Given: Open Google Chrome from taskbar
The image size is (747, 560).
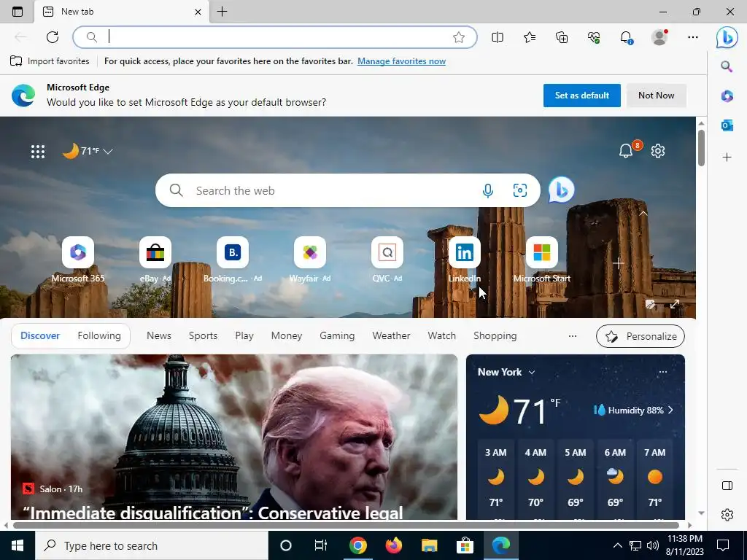Looking at the screenshot, I should (357, 545).
